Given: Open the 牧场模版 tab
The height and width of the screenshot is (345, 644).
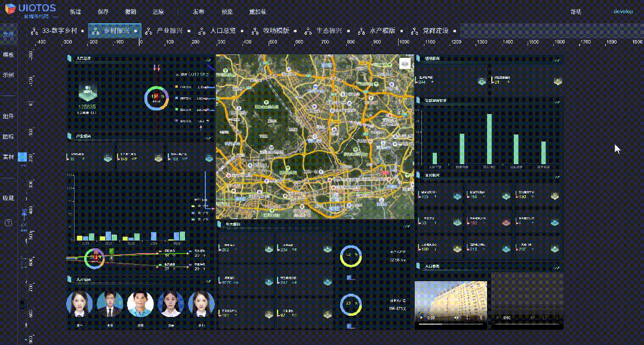Looking at the screenshot, I should 275,31.
